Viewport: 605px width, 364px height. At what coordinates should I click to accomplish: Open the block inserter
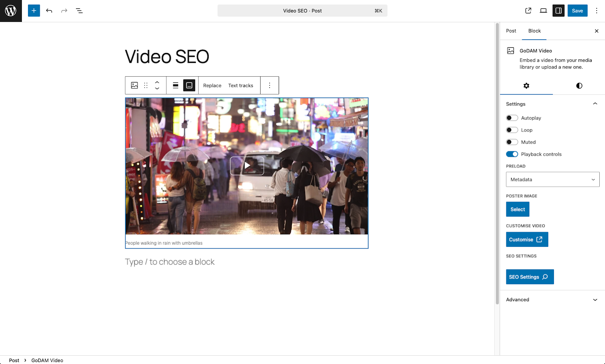[34, 11]
